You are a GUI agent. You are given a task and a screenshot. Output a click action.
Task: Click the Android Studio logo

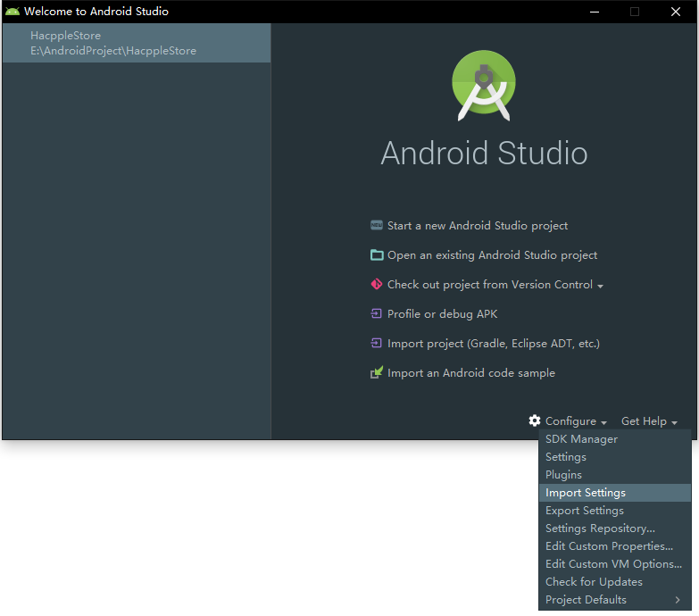(484, 86)
